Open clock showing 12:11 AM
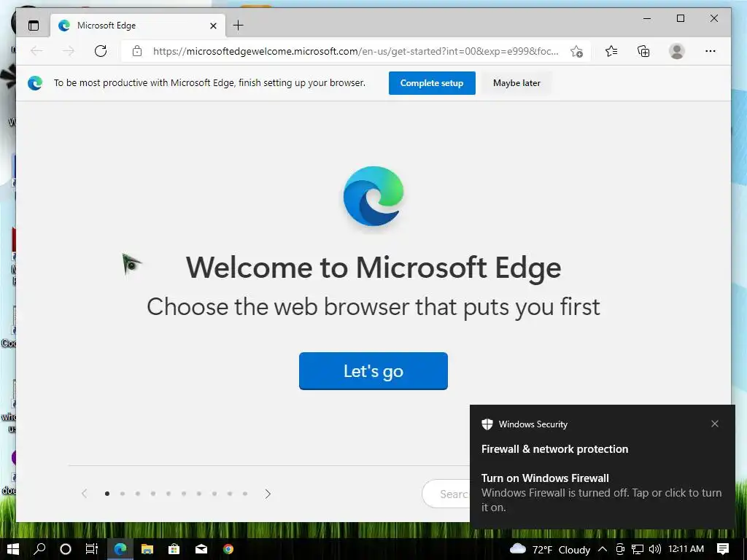The image size is (747, 560). [686, 549]
